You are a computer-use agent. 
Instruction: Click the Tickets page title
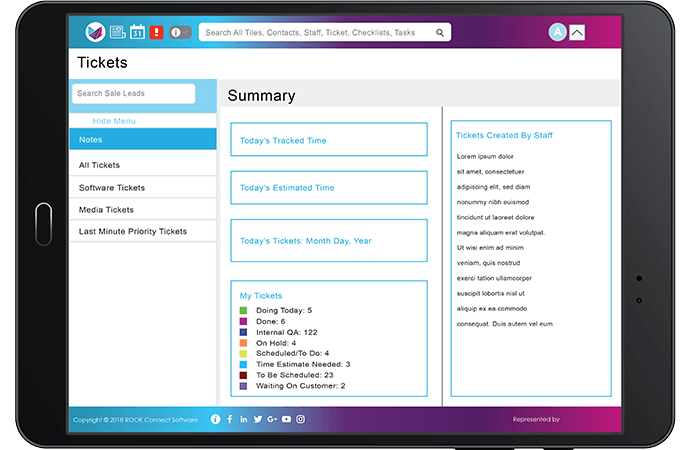click(x=102, y=62)
